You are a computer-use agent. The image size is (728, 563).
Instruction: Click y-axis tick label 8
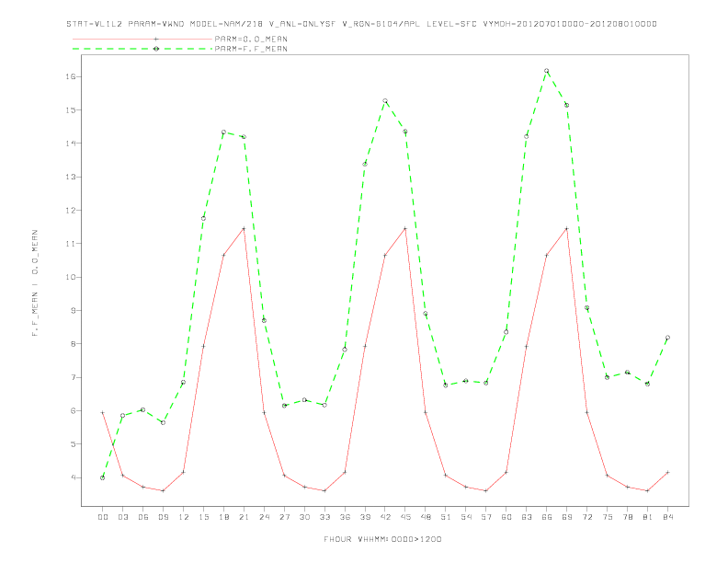coord(73,344)
